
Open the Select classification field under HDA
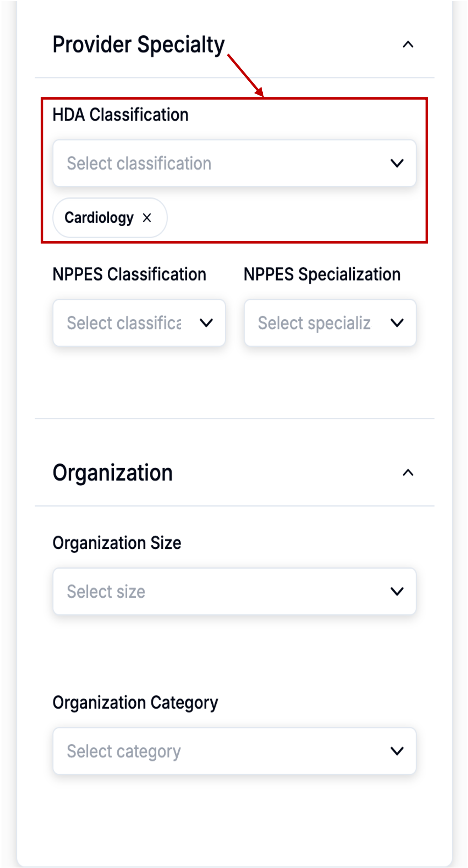pos(234,163)
